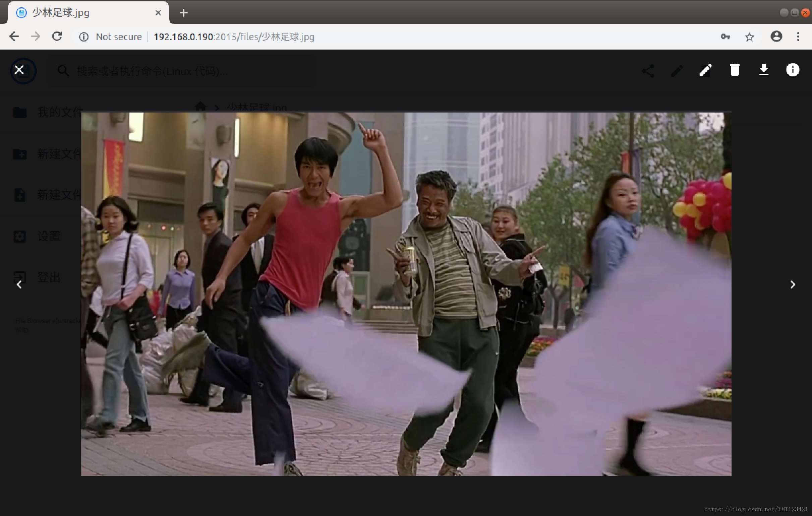812x516 pixels.
Task: Go to next image with right chevron
Action: pos(793,285)
